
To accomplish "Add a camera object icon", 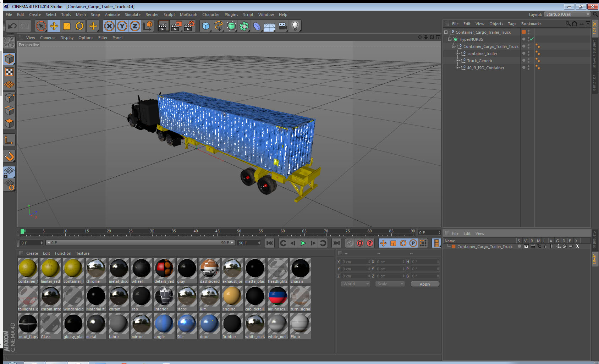I will point(282,26).
